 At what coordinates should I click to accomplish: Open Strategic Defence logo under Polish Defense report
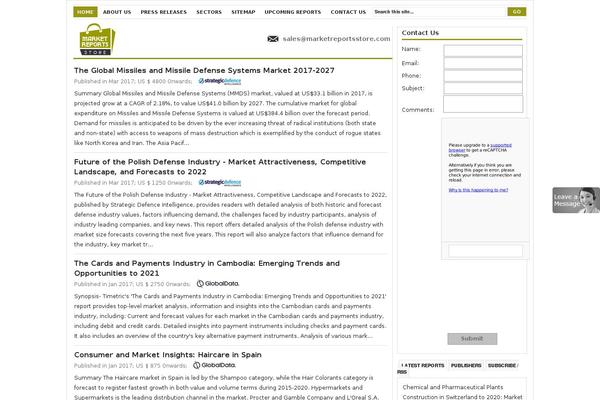(220, 183)
